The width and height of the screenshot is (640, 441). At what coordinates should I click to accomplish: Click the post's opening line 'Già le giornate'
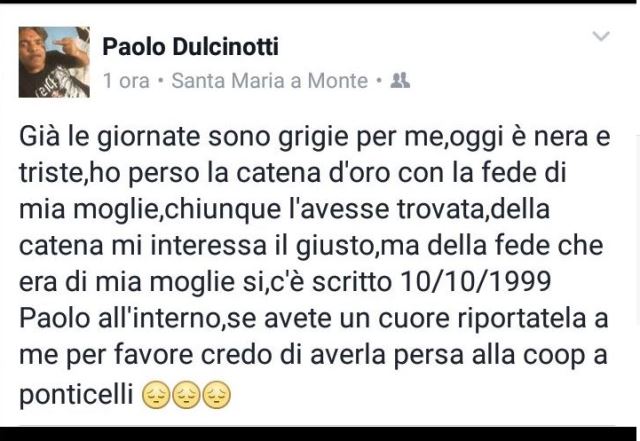110,137
